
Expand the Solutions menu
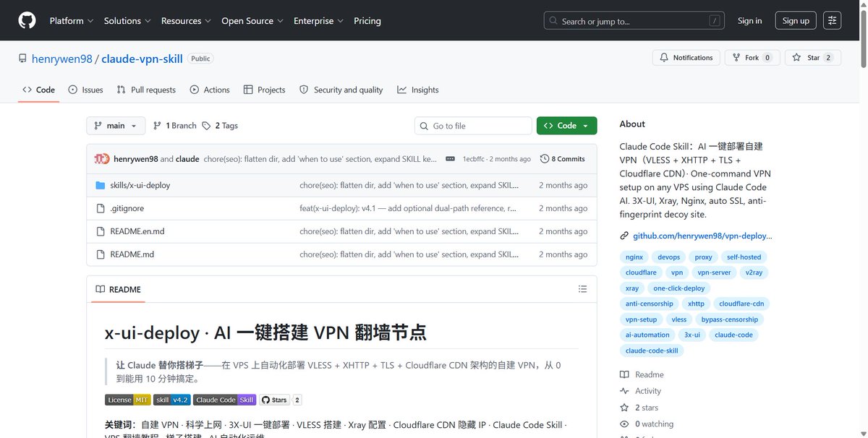[x=127, y=21]
